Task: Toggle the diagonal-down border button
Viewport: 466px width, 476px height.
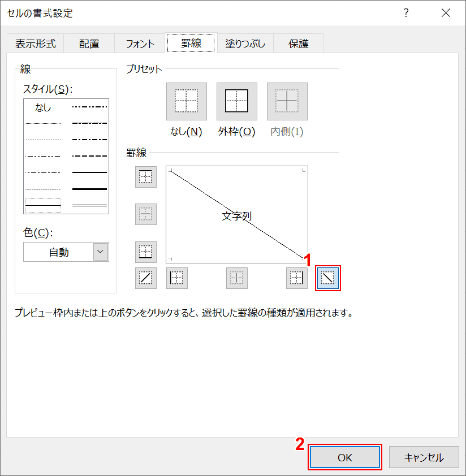Action: tap(328, 278)
